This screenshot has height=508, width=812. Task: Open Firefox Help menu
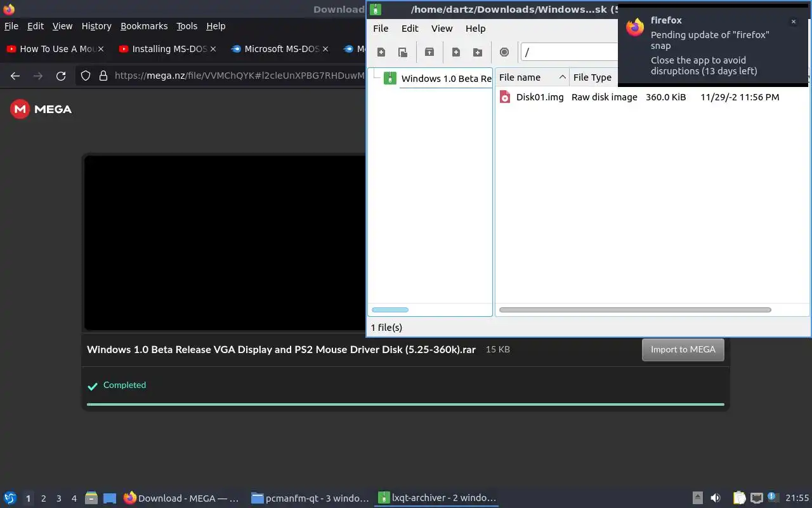pyautogui.click(x=216, y=26)
